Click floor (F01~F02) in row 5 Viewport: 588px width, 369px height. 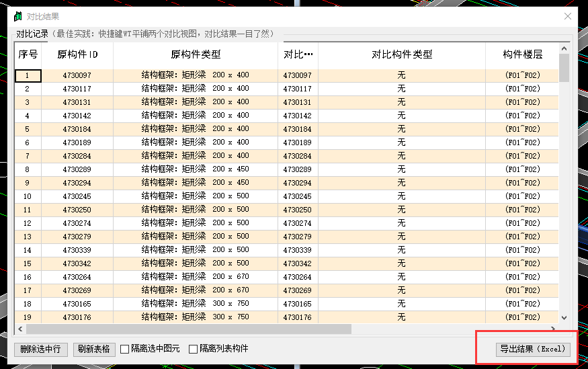coord(522,129)
